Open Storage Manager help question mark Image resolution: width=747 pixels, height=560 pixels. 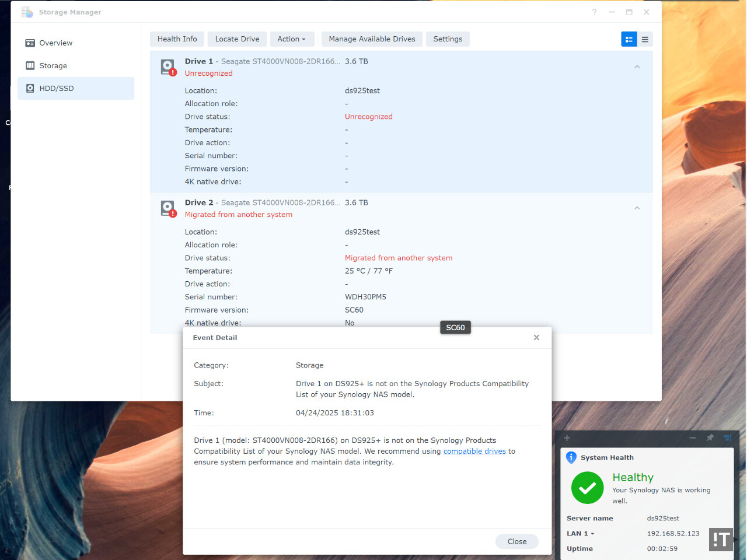tap(594, 12)
